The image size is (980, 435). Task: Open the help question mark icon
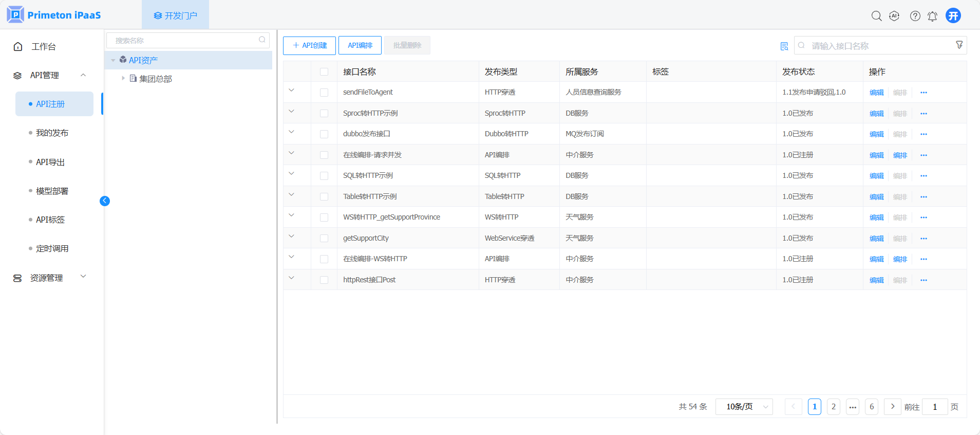click(915, 16)
